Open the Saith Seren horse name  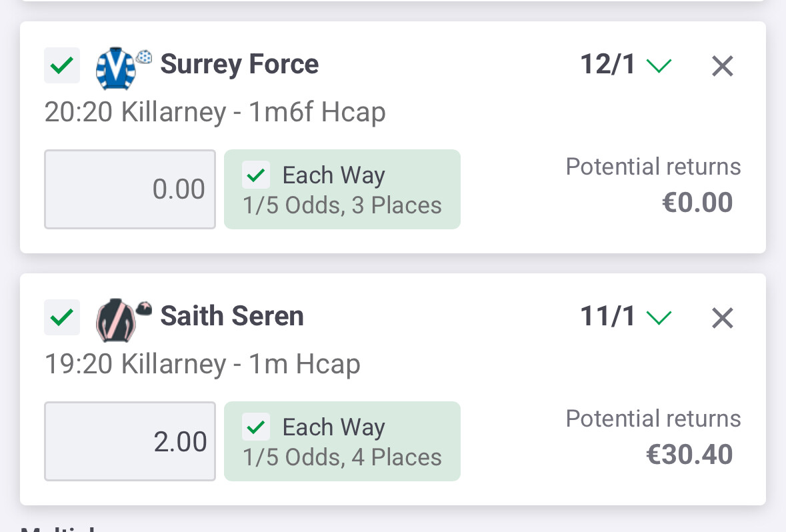pyautogui.click(x=232, y=317)
